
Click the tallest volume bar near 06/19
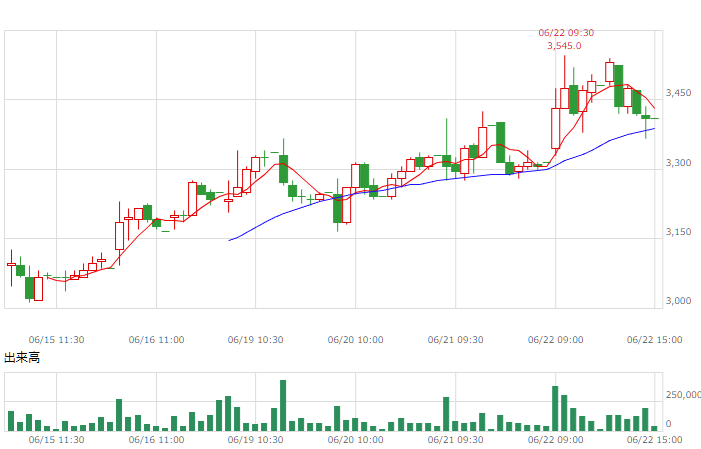pyautogui.click(x=283, y=406)
